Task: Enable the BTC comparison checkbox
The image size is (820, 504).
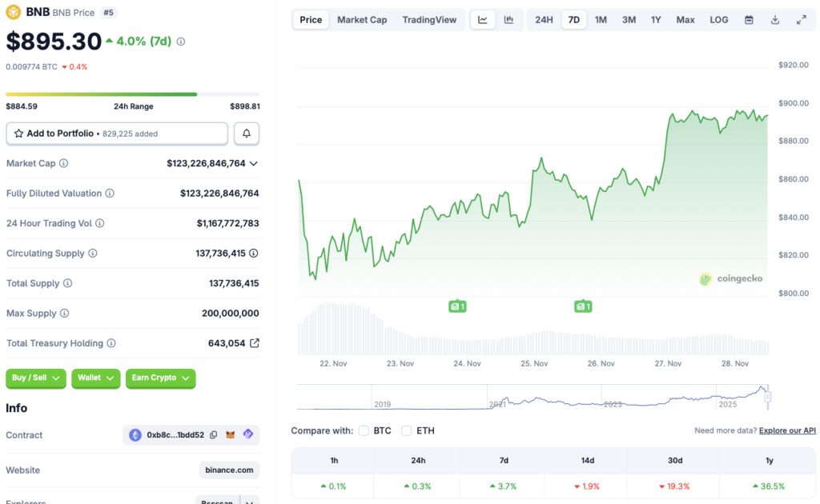Action: [x=363, y=430]
